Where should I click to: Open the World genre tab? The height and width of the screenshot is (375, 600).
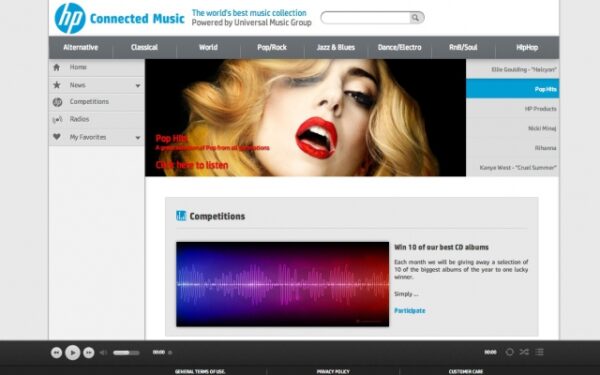coord(208,47)
